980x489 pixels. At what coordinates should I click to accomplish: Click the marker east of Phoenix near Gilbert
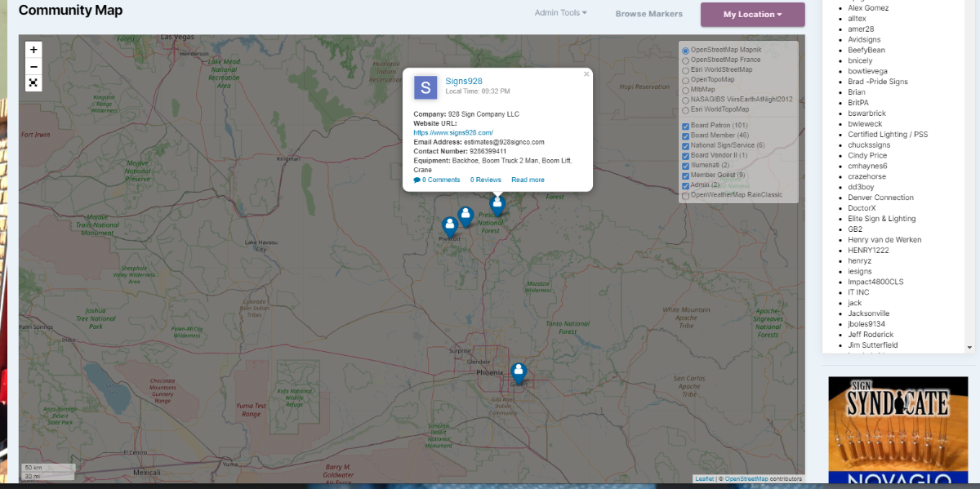tap(518, 373)
